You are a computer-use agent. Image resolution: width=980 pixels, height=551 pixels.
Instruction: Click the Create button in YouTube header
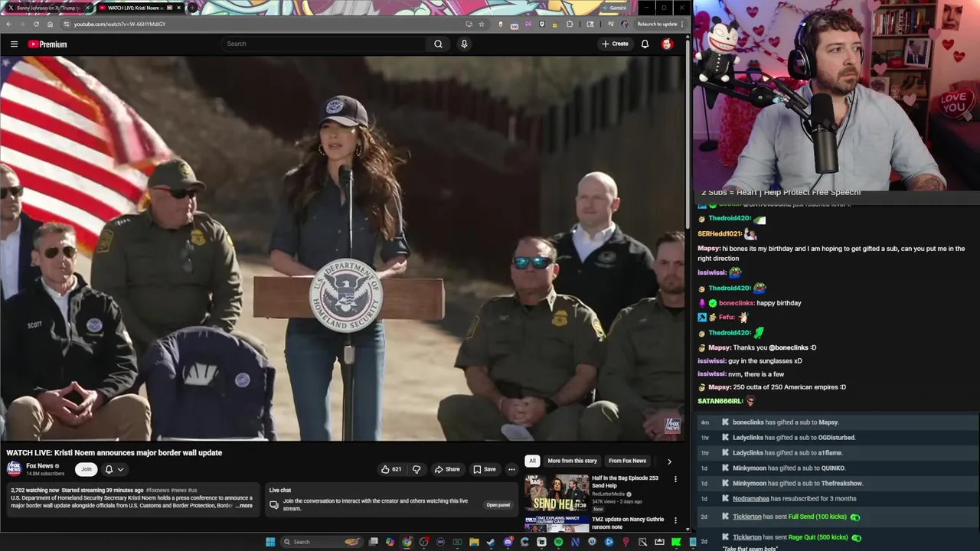(x=615, y=44)
